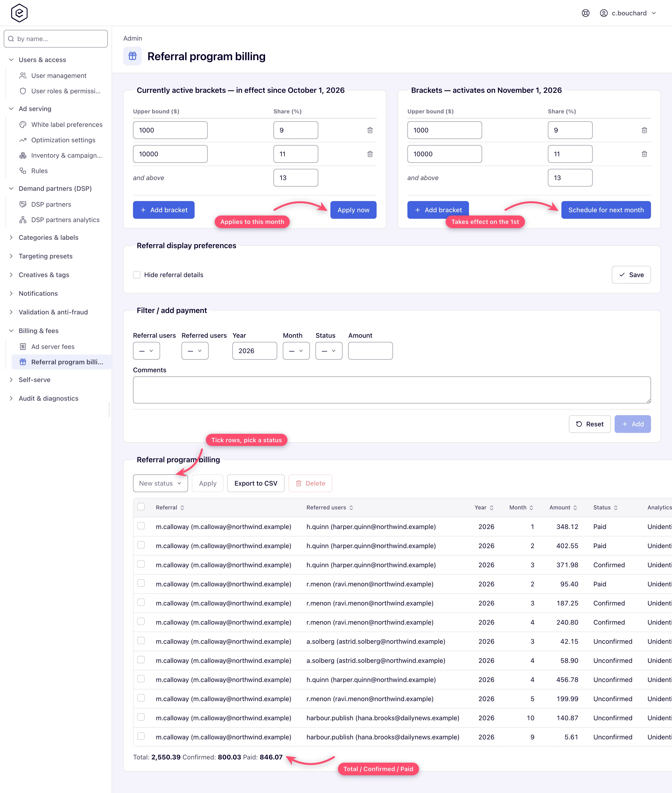
Task: Open the Referral users filter dropdown
Action: [146, 351]
